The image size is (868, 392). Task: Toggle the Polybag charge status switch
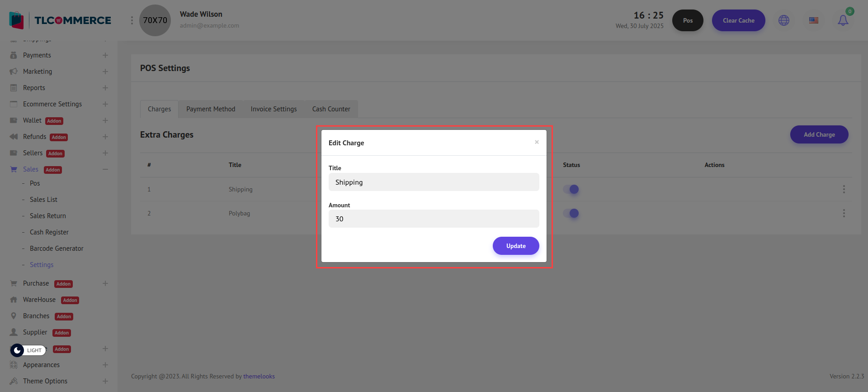571,213
